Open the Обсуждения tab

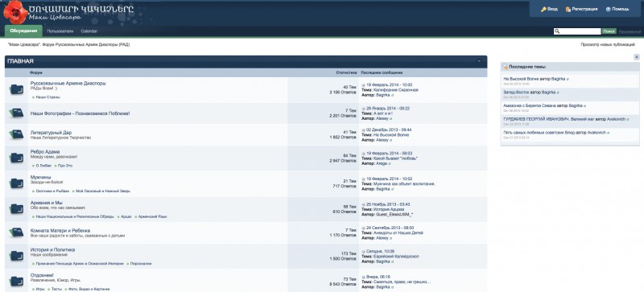tap(23, 31)
